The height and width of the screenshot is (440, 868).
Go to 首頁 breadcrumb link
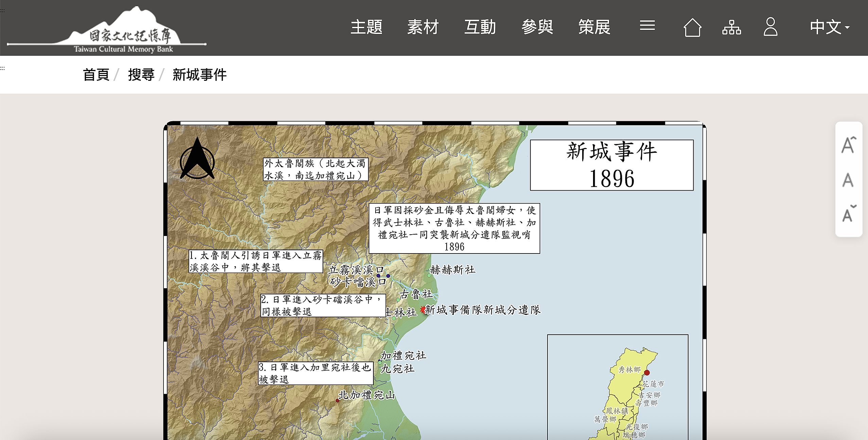click(x=96, y=75)
